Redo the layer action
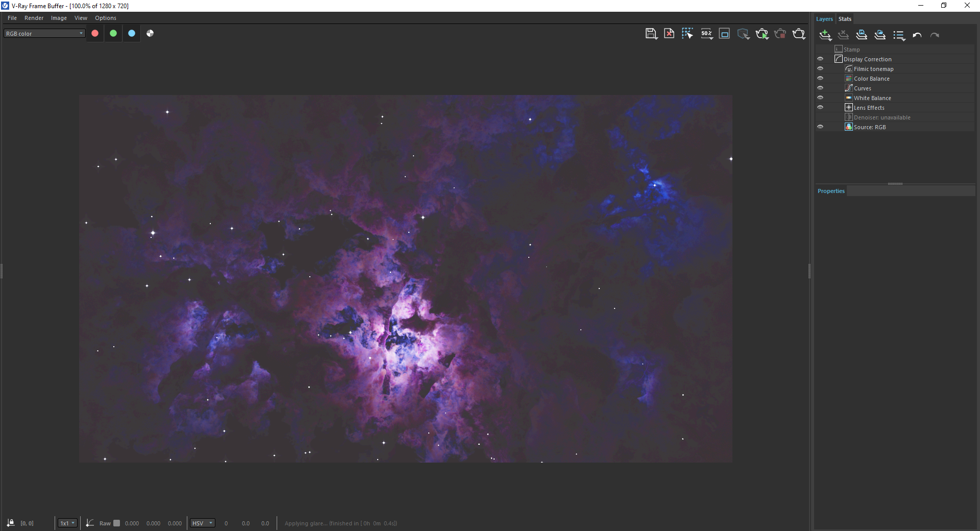 pos(935,35)
